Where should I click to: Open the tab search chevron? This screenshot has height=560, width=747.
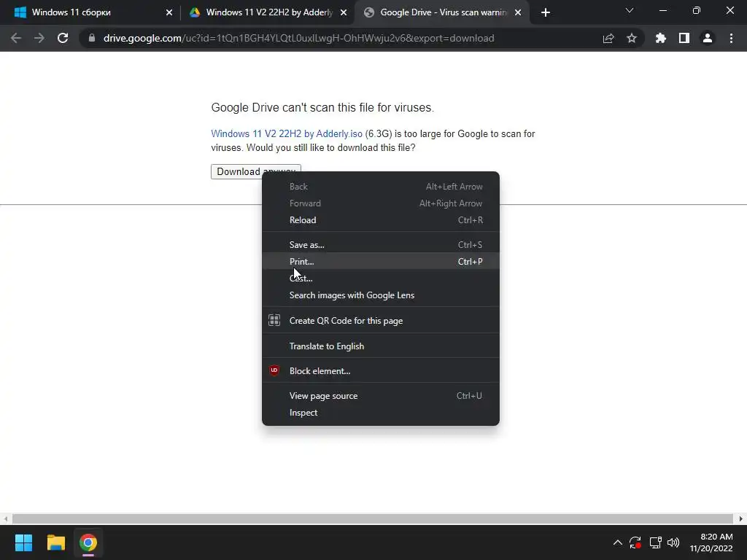pyautogui.click(x=630, y=10)
